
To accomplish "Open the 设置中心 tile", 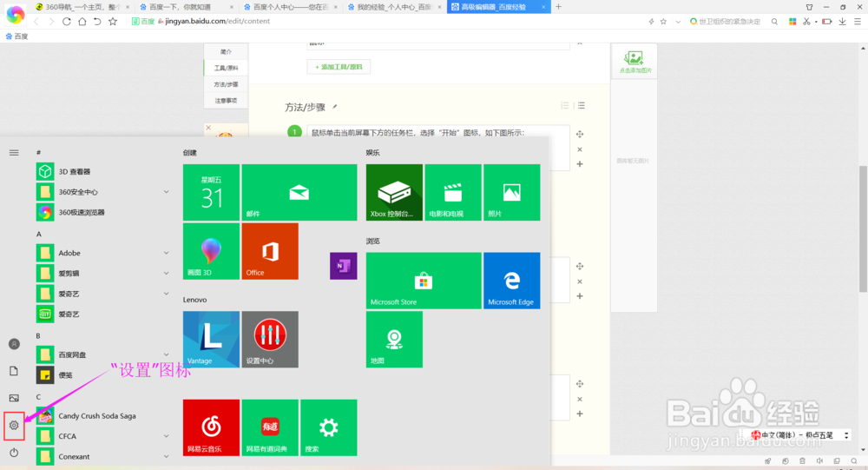I will click(x=270, y=339).
